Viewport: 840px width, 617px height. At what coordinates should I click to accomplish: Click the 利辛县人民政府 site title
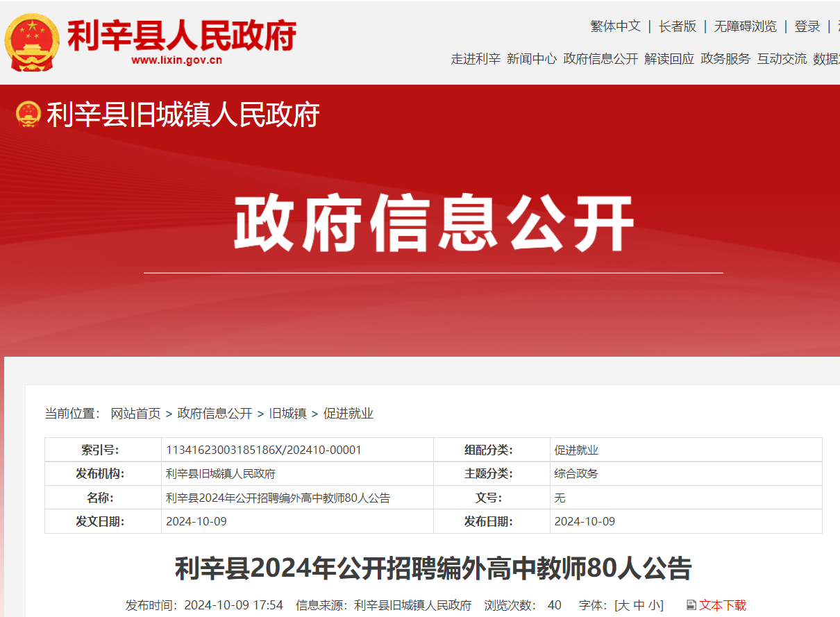[182, 35]
